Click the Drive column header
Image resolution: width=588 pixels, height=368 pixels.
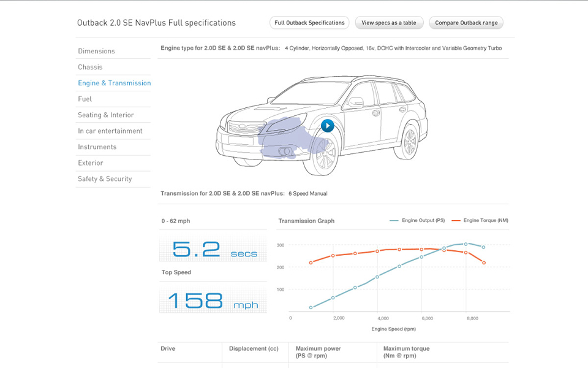168,348
